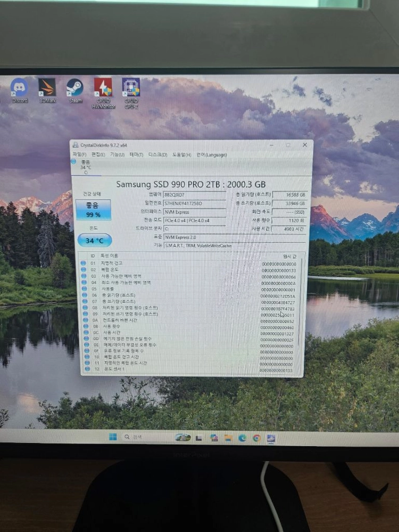Select row 0A 컨트롤러 바쁜 시간
Screen dimensions: 399x532
point(189,320)
